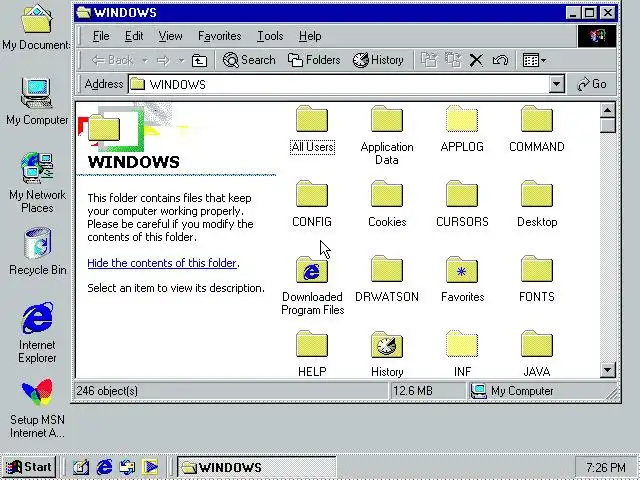Select the INF folder
Viewport: 640px width, 480px height.
(462, 353)
